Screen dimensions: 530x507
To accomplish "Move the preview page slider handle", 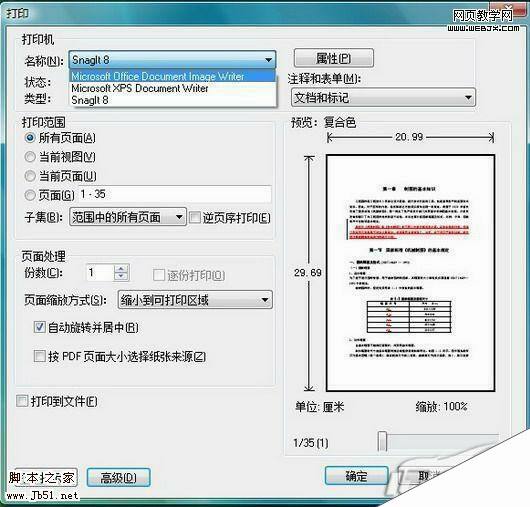I will (x=382, y=441).
